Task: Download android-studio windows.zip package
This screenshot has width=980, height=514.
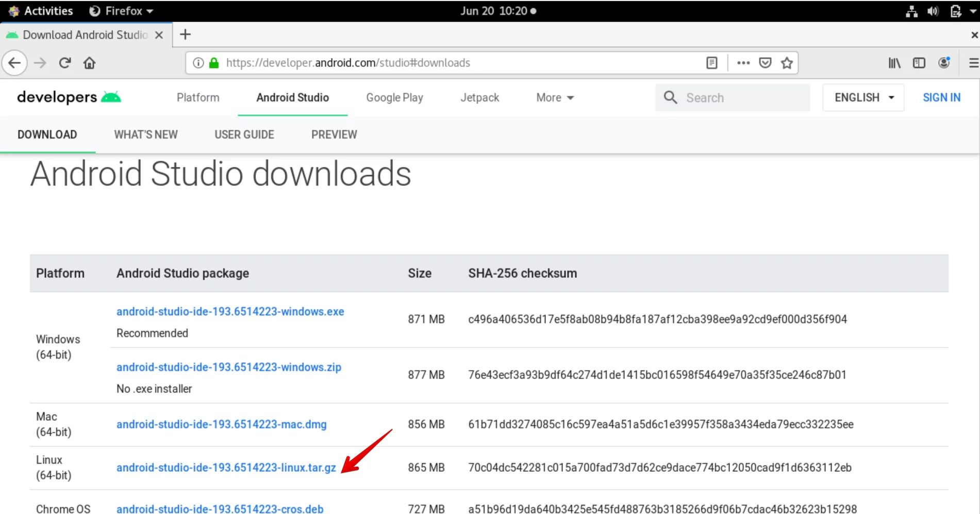Action: click(229, 367)
